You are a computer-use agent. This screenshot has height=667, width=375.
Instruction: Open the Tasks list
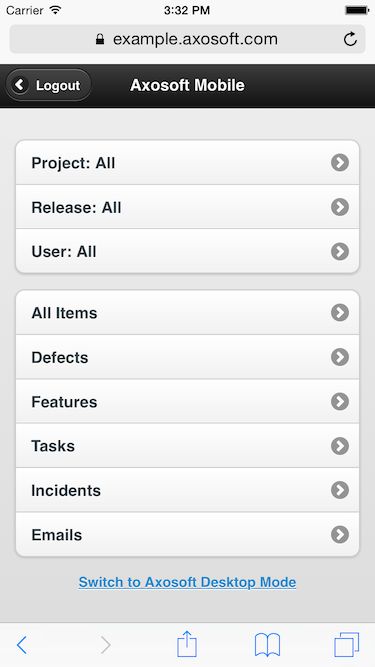188,446
